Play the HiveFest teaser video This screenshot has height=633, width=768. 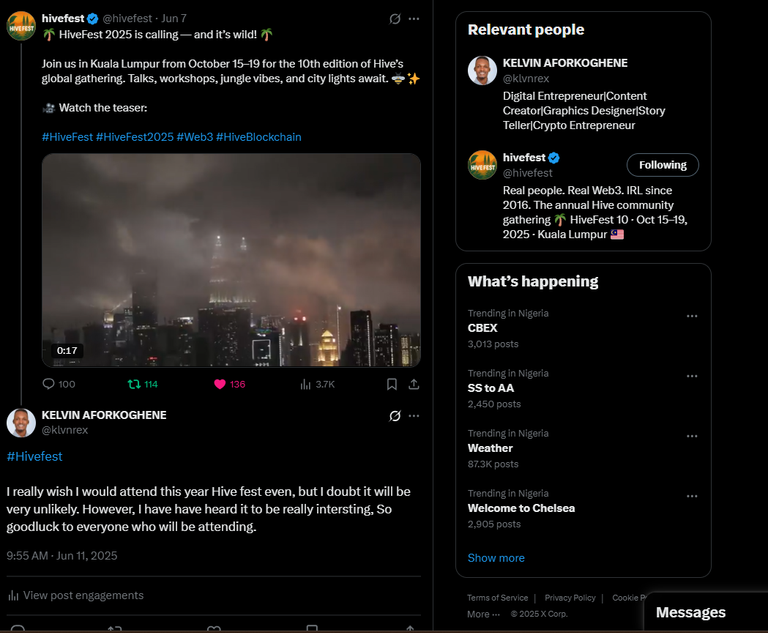[x=231, y=260]
